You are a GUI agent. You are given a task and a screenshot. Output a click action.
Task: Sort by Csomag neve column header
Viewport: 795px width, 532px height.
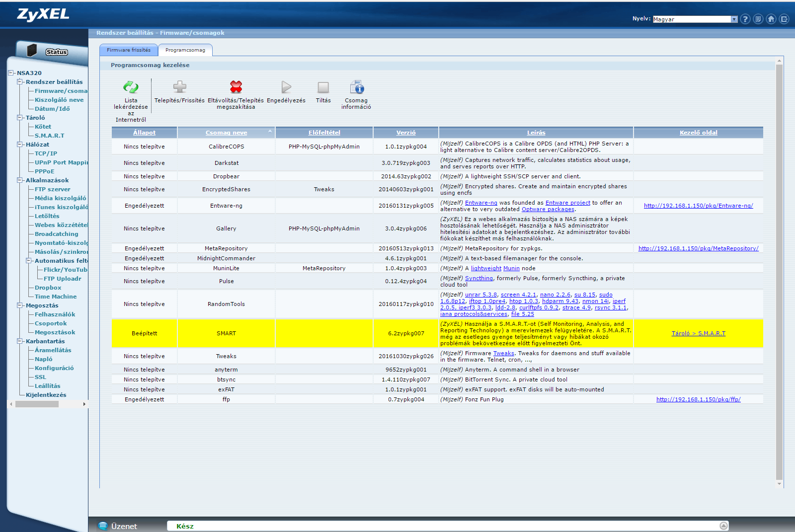pyautogui.click(x=226, y=133)
